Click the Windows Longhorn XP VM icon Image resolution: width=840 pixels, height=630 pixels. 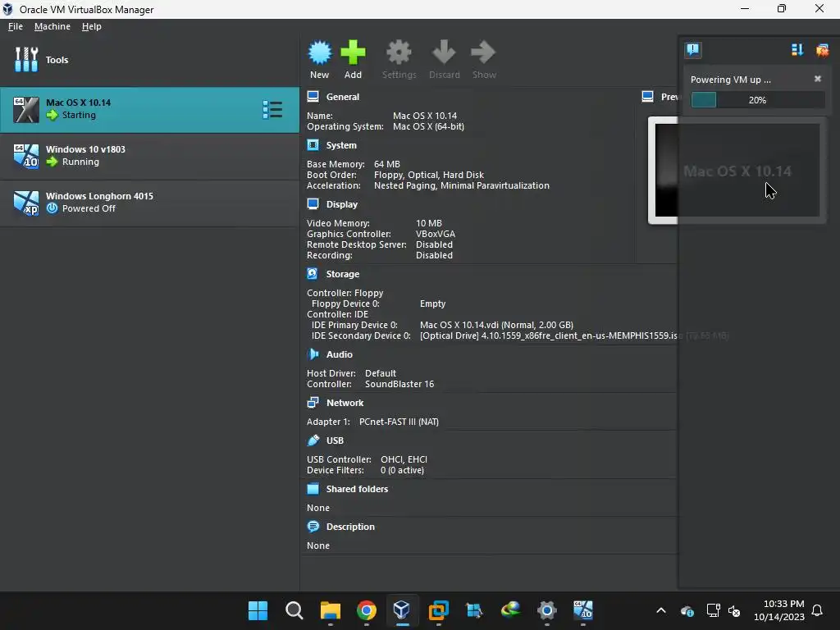(x=26, y=203)
